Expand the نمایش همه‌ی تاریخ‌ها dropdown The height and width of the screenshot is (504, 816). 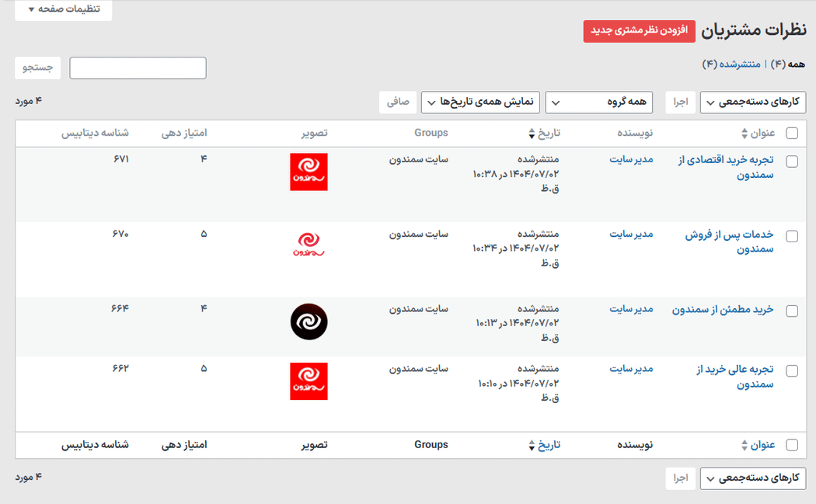pos(480,103)
